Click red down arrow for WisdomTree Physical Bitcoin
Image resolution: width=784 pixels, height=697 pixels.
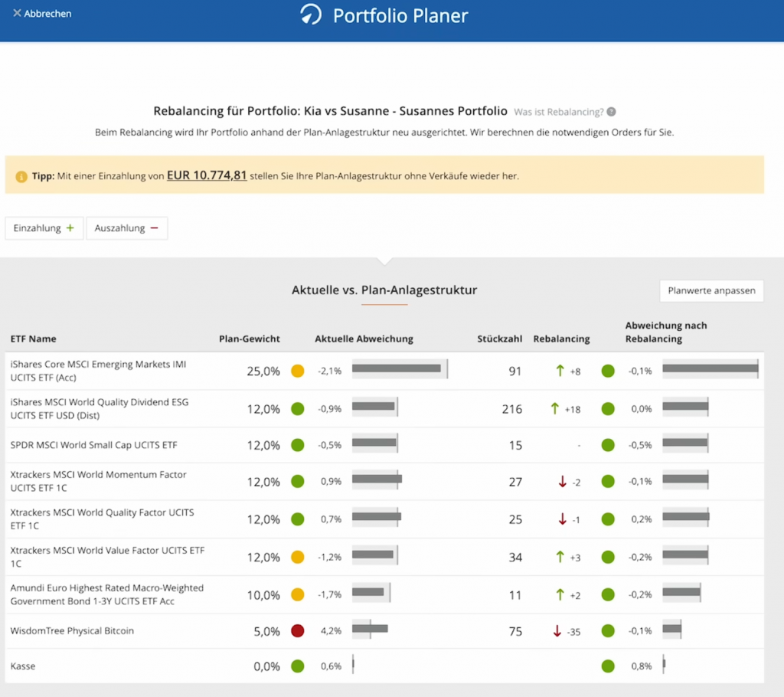[x=557, y=631]
